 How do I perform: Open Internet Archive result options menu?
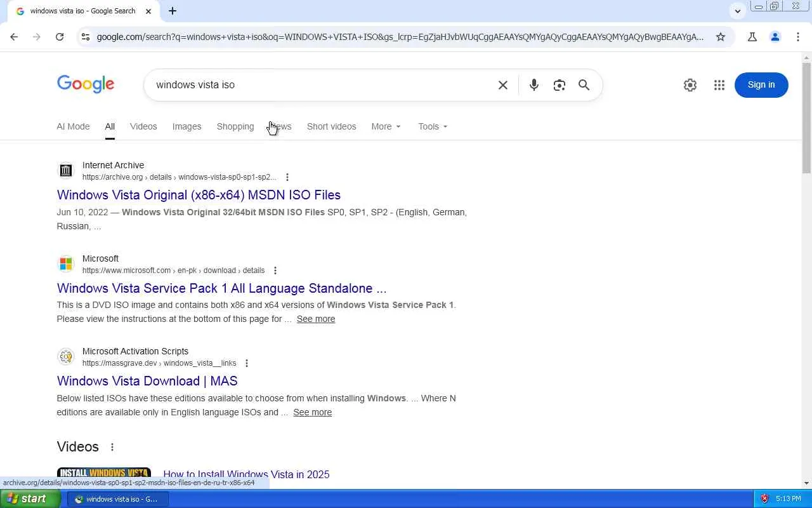[x=287, y=177]
